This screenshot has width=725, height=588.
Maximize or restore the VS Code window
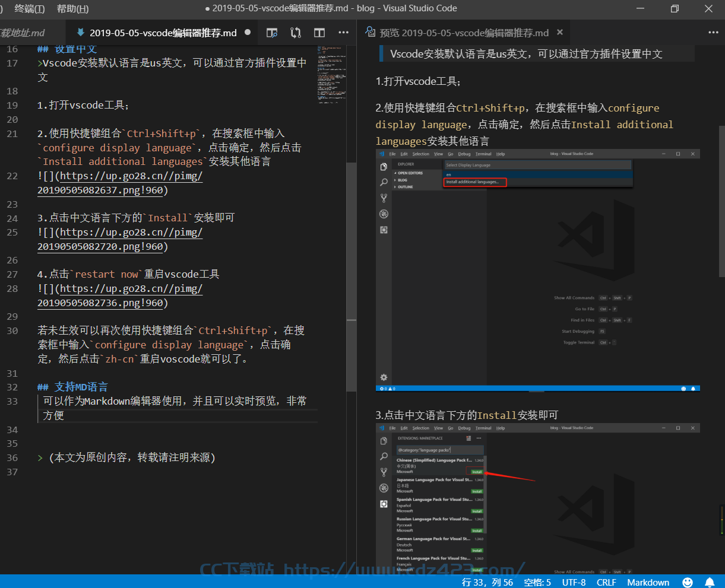coord(675,8)
